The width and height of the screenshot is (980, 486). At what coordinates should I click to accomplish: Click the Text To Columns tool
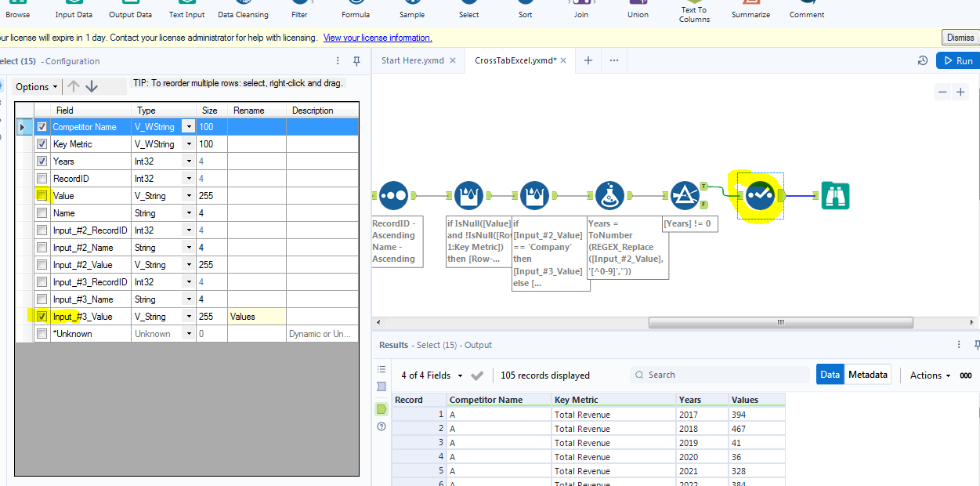point(693,9)
